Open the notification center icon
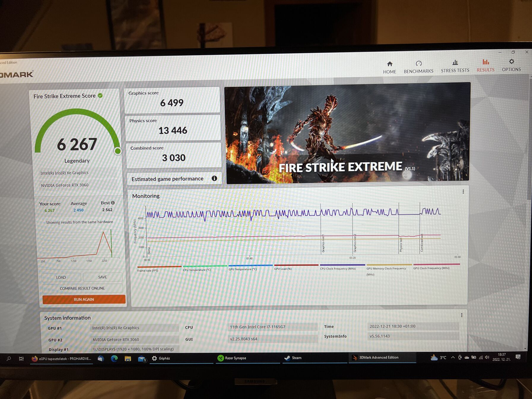 (518, 357)
